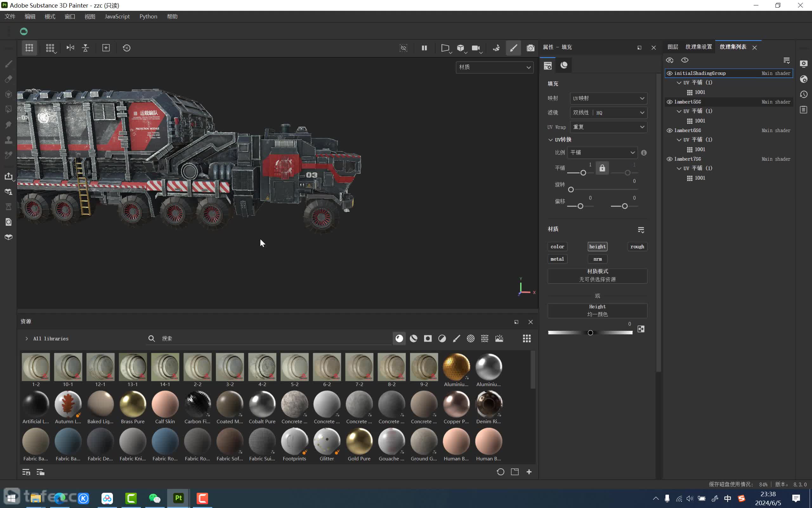The height and width of the screenshot is (508, 812).
Task: Pause the viewport rendering
Action: tap(424, 48)
